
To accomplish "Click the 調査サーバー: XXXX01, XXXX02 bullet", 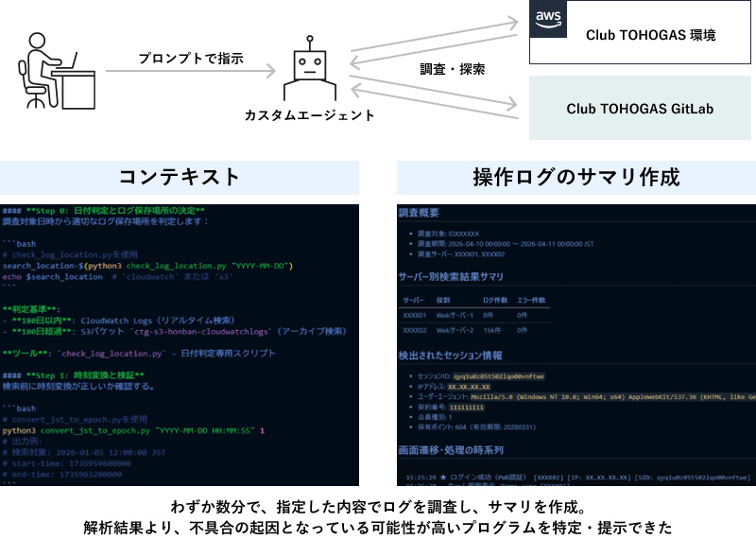I will [461, 254].
